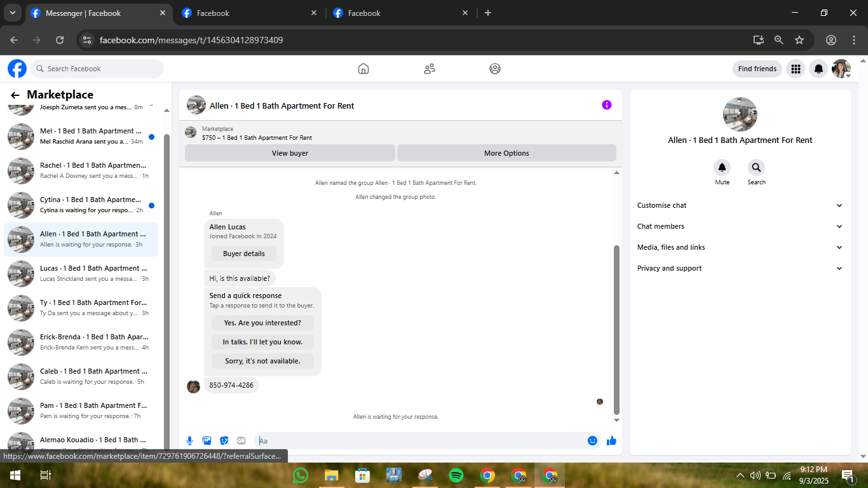Viewport: 868px width, 488px height.
Task: Click the Facebook logo
Action: pos(17,69)
